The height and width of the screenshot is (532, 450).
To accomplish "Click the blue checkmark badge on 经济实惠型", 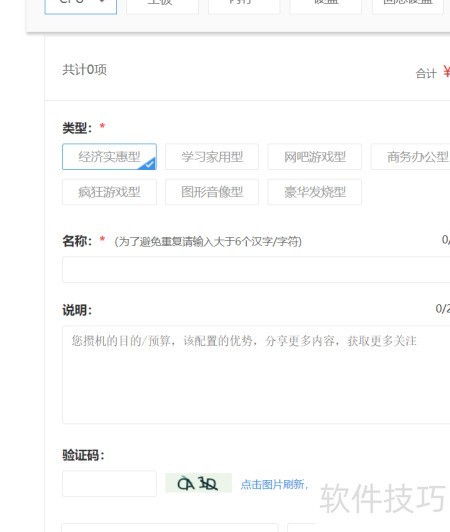I will click(x=148, y=163).
